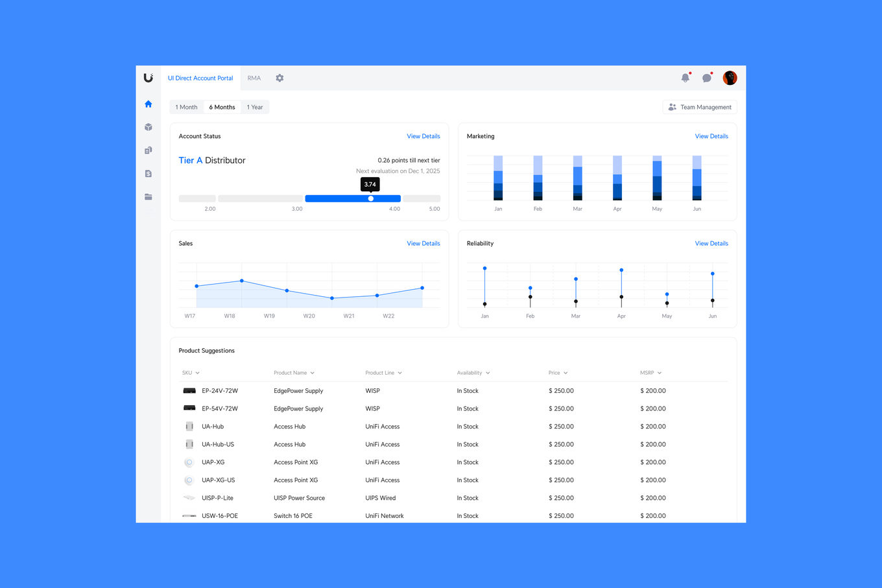Click UISP Power Source product name
Viewport: 882px width, 588px height.
tap(300, 498)
